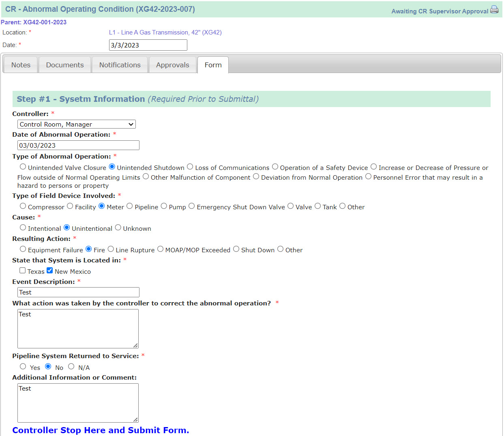Select Meter field device
This screenshot has width=504, height=436.
click(102, 206)
